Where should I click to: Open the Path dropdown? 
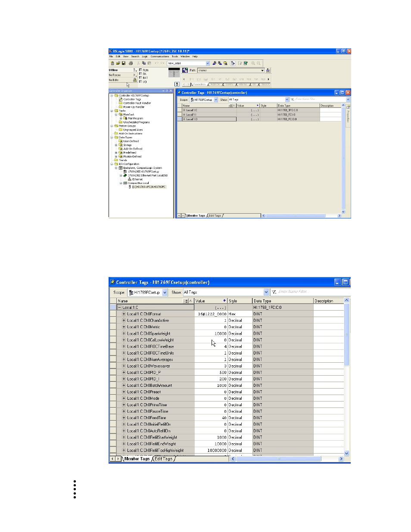click(x=262, y=70)
